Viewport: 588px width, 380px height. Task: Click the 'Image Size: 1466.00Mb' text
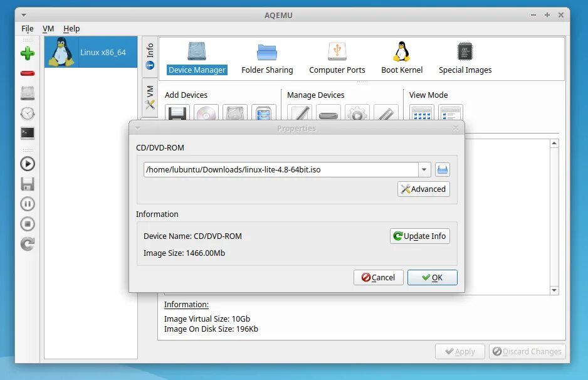[184, 253]
